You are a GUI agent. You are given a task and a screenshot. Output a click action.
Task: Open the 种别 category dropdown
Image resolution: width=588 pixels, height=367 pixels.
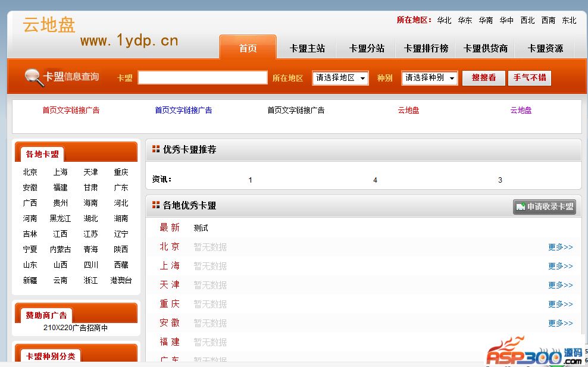[429, 78]
